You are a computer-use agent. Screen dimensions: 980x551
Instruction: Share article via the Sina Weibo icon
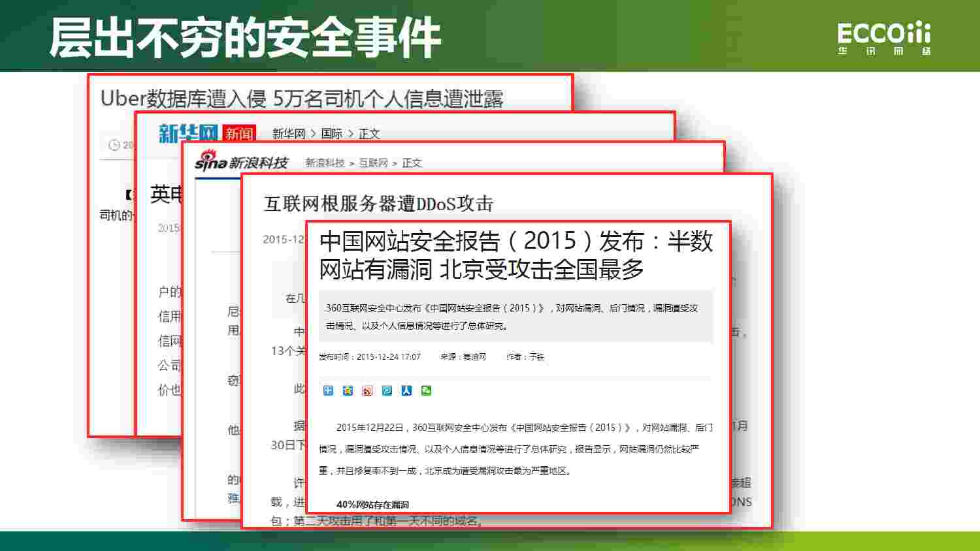point(368,390)
